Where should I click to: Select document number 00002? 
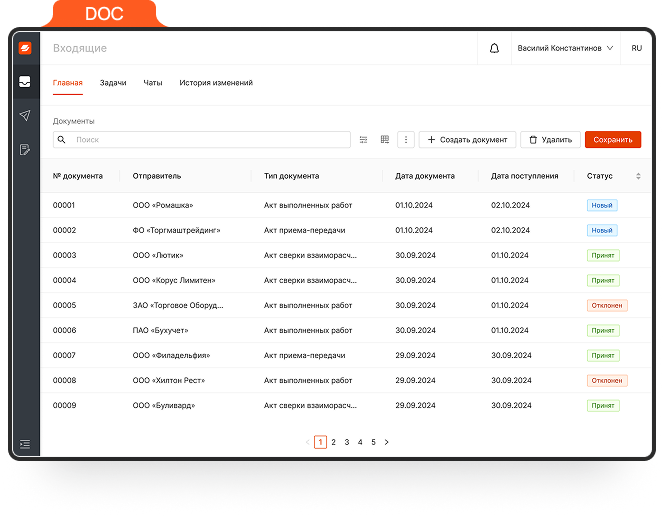tap(64, 230)
